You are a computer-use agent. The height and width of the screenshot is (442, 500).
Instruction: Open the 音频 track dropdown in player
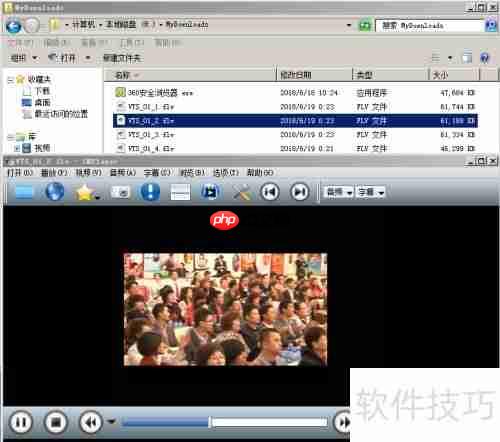tap(338, 192)
